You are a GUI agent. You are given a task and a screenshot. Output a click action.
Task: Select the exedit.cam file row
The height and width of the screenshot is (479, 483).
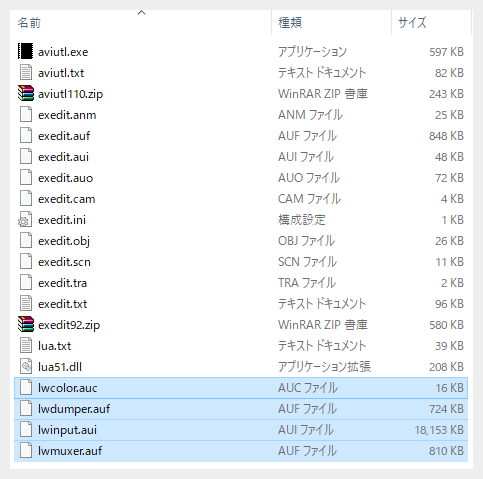coord(241,199)
